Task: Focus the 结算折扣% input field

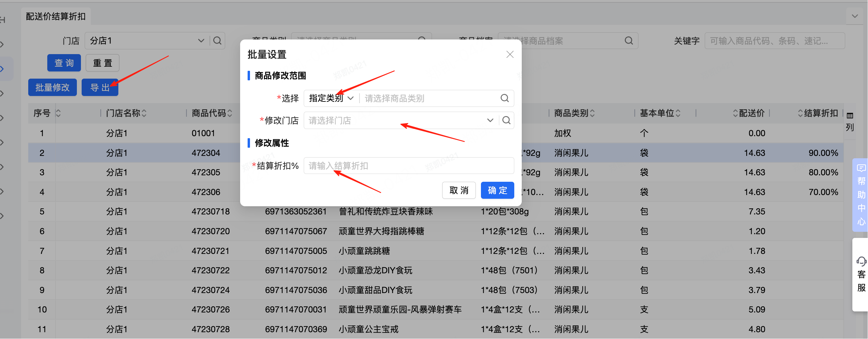Action: (408, 166)
